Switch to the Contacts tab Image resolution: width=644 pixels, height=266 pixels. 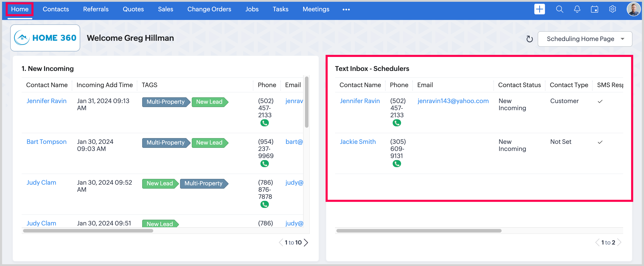pyautogui.click(x=56, y=9)
